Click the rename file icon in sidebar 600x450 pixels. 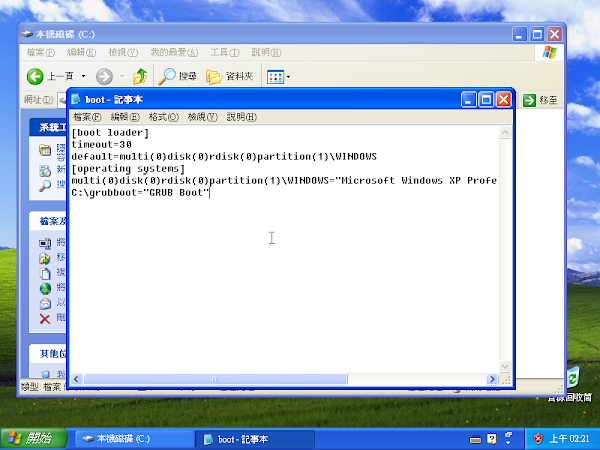(x=45, y=243)
